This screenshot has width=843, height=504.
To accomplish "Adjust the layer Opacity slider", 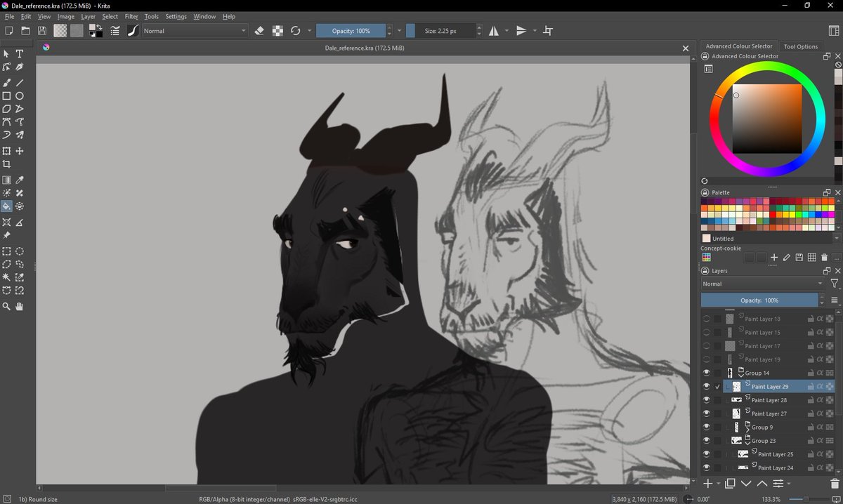I will pyautogui.click(x=760, y=300).
